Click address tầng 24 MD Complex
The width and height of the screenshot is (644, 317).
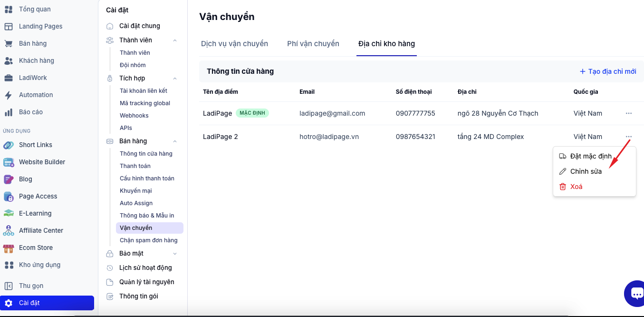490,137
